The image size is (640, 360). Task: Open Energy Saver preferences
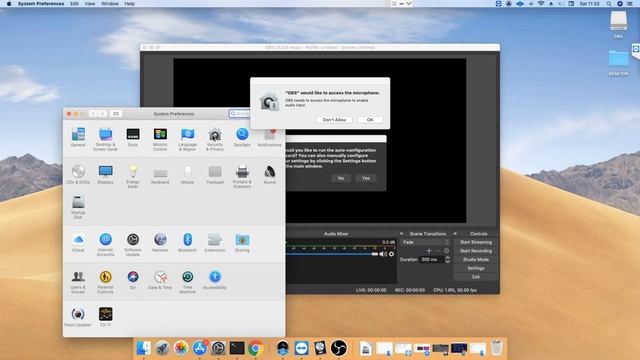click(x=133, y=177)
